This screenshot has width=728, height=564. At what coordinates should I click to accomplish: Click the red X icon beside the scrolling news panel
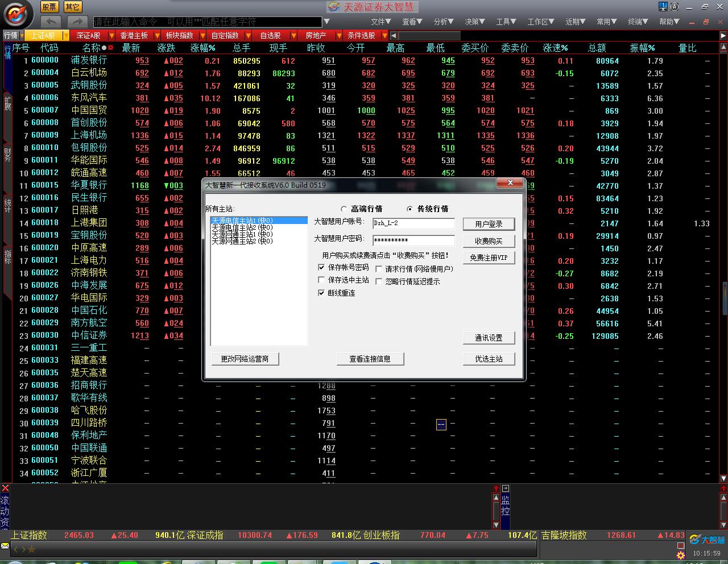[5, 488]
